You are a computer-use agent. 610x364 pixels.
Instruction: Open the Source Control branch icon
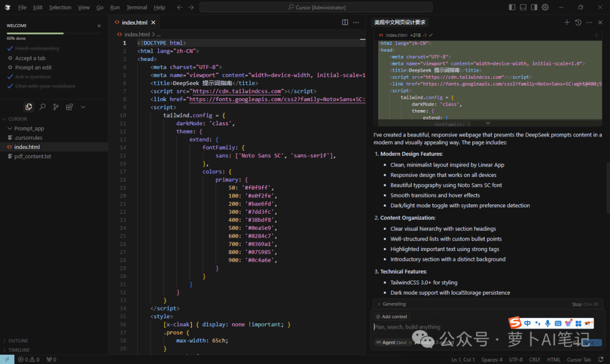(55, 107)
